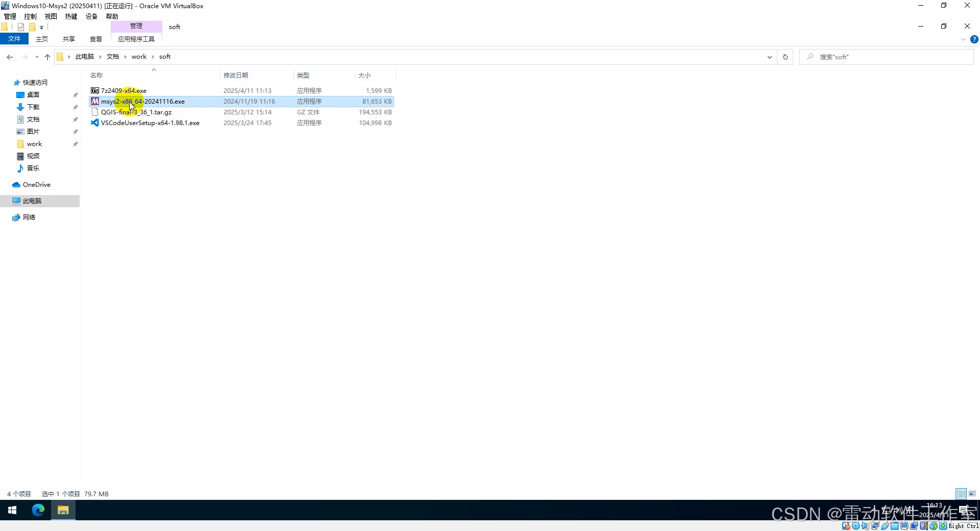Open recent locations dropdown arrow
The height and width of the screenshot is (531, 980).
point(37,57)
